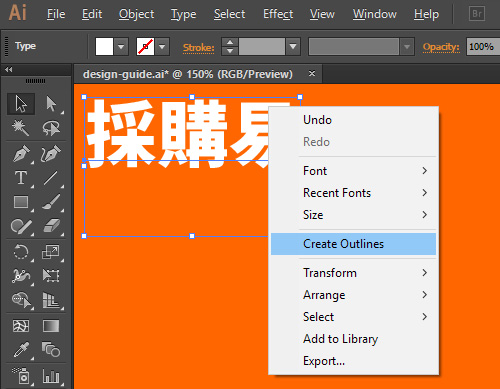Select the Gradient tool

pyautogui.click(x=51, y=326)
